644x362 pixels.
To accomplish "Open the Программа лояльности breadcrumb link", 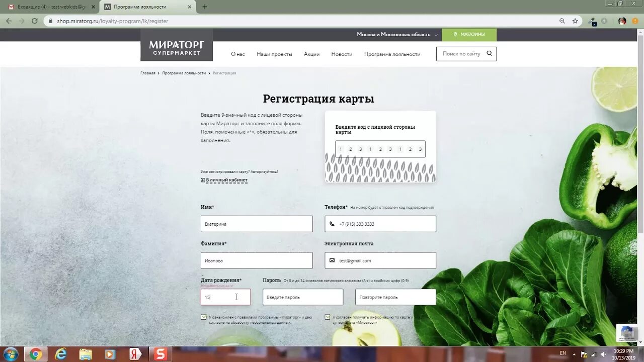I will [x=184, y=73].
